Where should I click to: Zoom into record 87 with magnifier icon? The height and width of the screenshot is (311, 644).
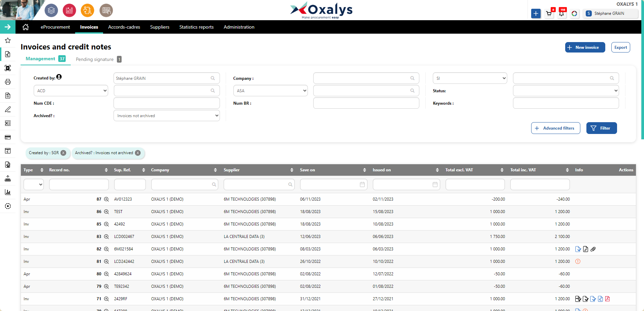(106, 199)
